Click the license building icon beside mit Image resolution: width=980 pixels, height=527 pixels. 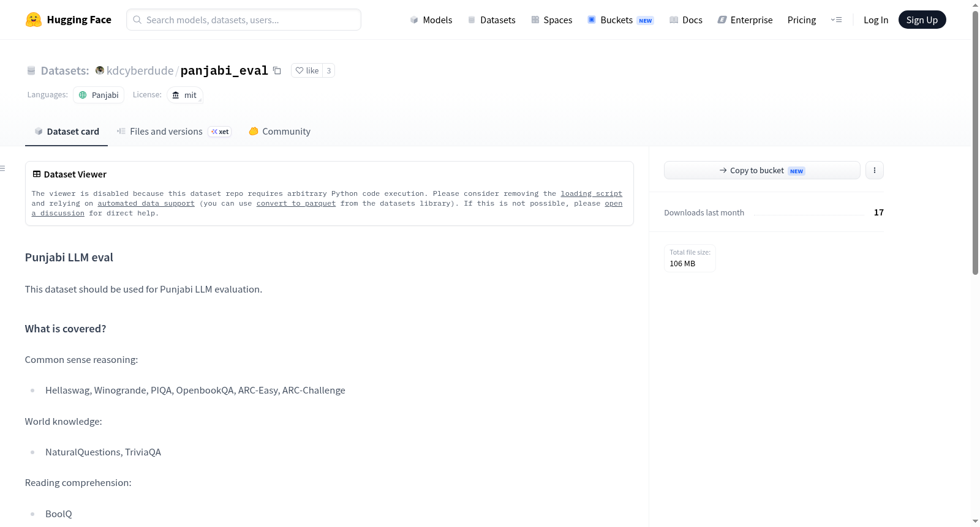tap(176, 95)
